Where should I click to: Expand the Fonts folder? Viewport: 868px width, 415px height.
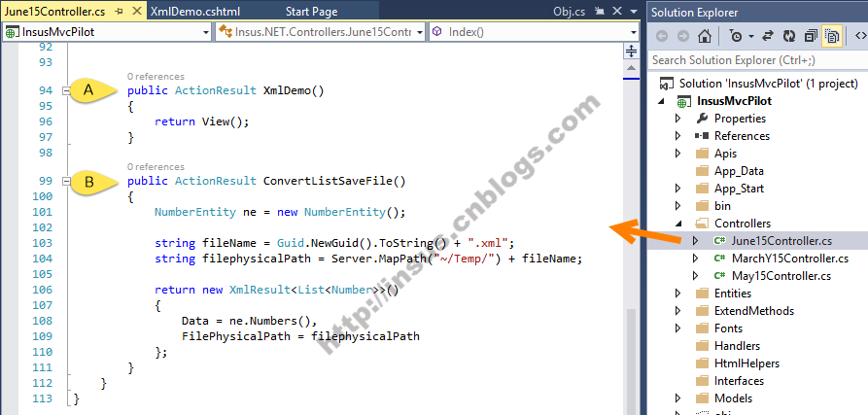click(x=678, y=329)
